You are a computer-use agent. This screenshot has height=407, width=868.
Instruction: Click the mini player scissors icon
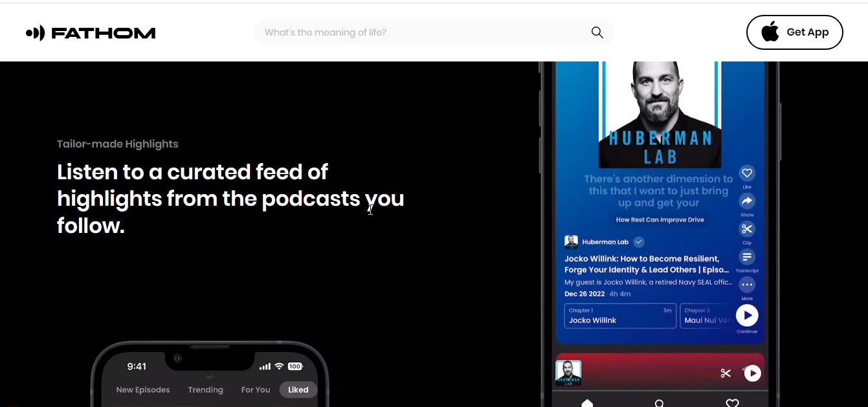click(x=726, y=373)
